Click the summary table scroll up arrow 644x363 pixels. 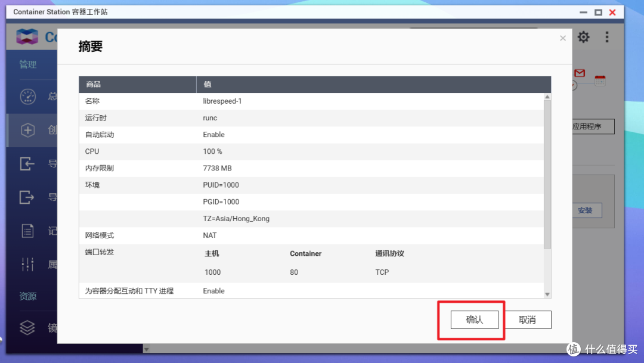click(x=547, y=97)
